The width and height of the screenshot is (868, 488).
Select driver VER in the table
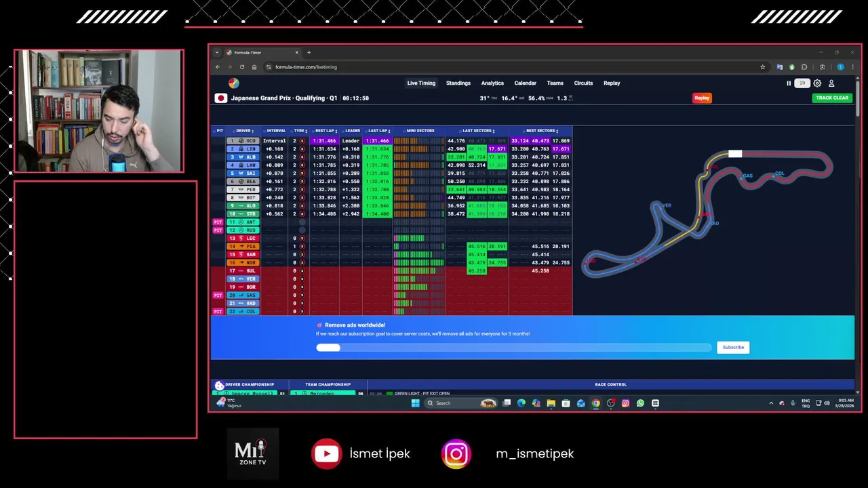pyautogui.click(x=243, y=279)
